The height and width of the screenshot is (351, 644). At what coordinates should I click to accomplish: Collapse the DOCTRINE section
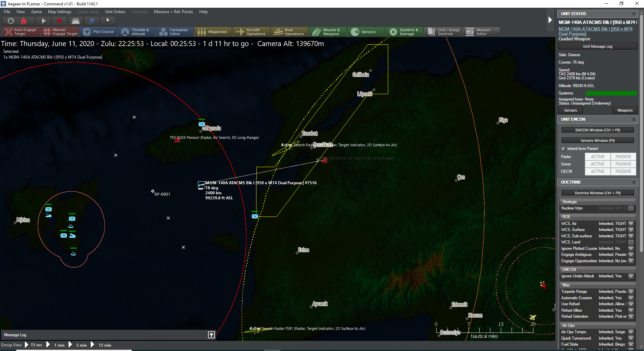tap(635, 182)
